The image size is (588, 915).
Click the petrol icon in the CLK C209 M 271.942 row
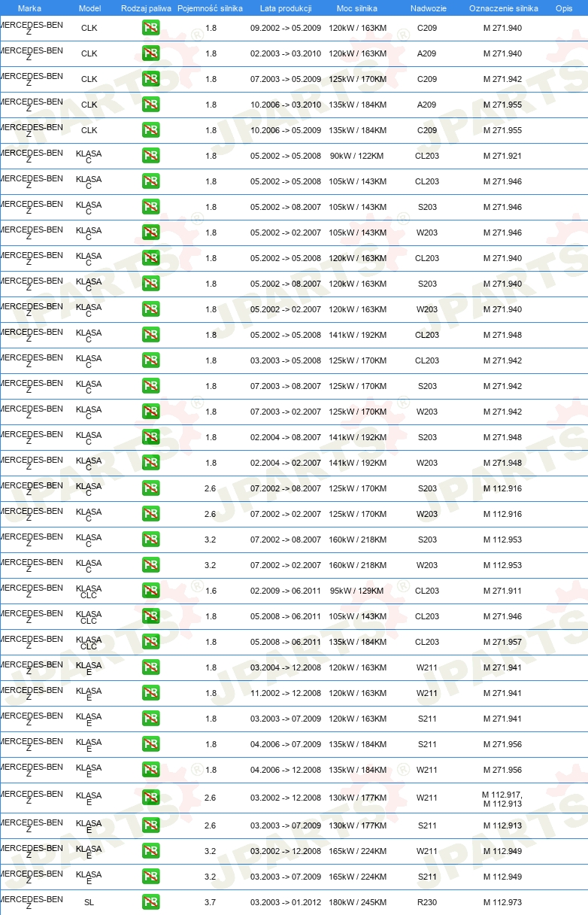pyautogui.click(x=150, y=79)
